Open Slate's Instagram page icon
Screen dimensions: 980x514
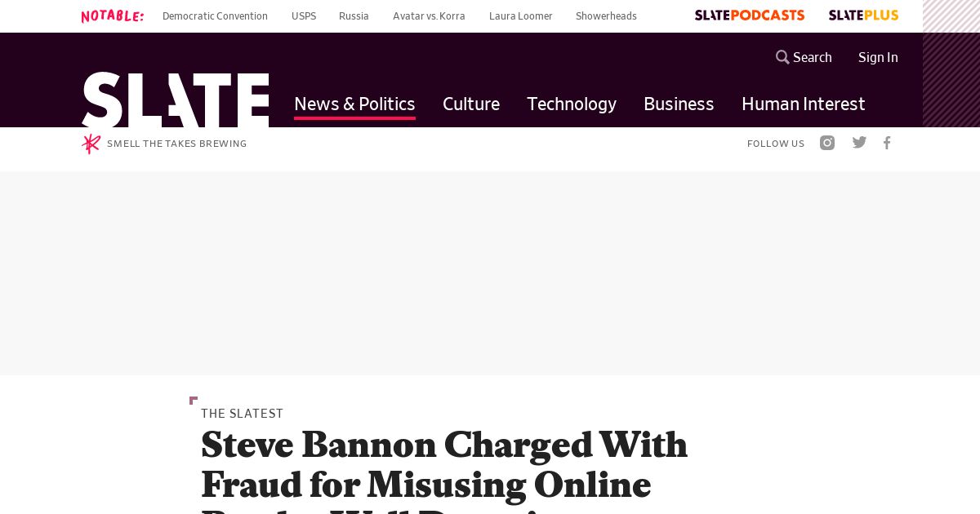[x=827, y=143]
